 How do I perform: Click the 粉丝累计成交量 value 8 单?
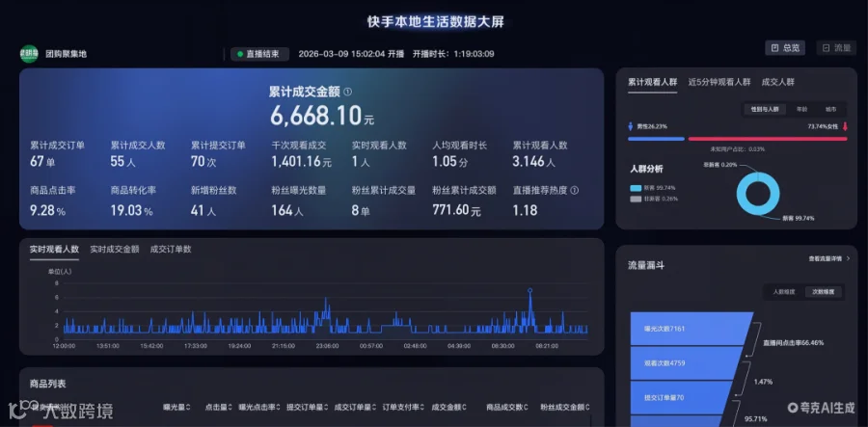[x=361, y=211]
